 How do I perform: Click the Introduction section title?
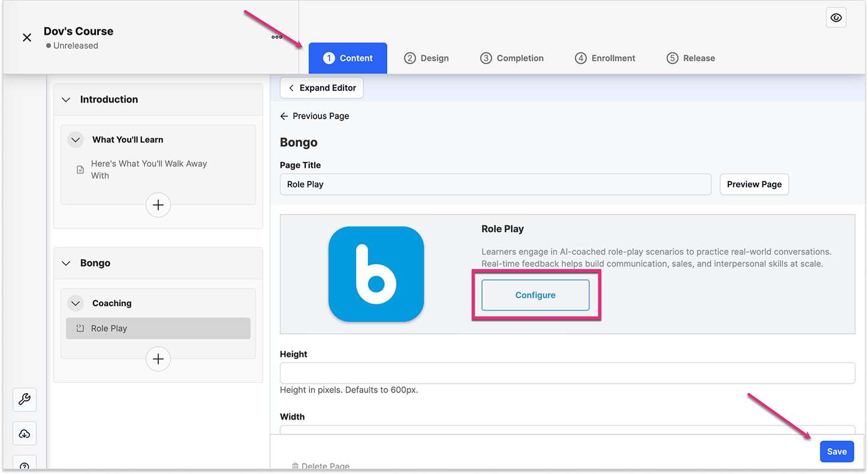pyautogui.click(x=109, y=99)
